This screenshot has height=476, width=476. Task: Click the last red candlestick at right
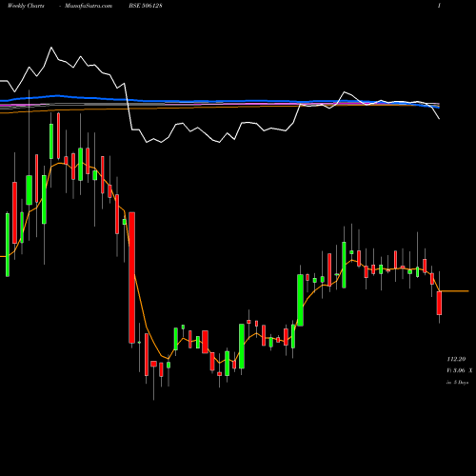tap(439, 303)
